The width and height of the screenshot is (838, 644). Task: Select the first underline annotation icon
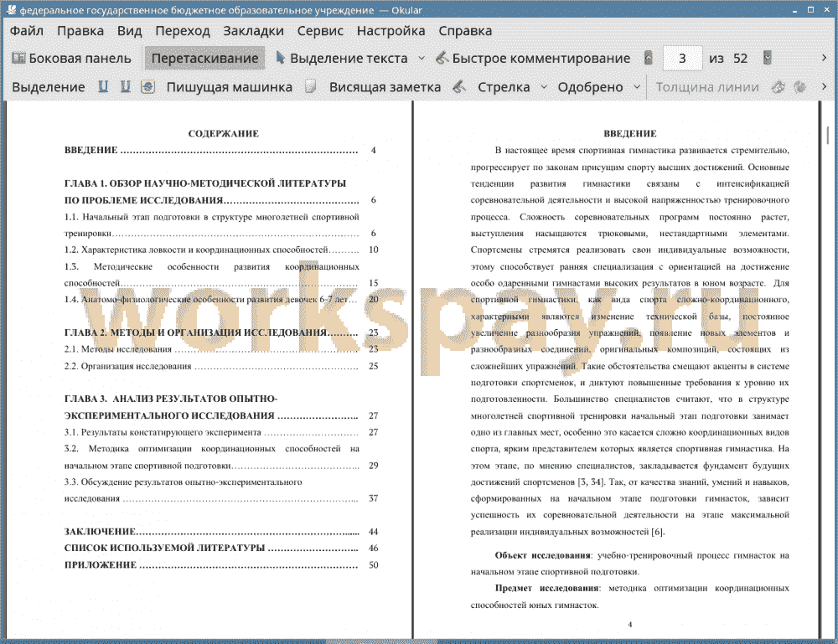(103, 86)
